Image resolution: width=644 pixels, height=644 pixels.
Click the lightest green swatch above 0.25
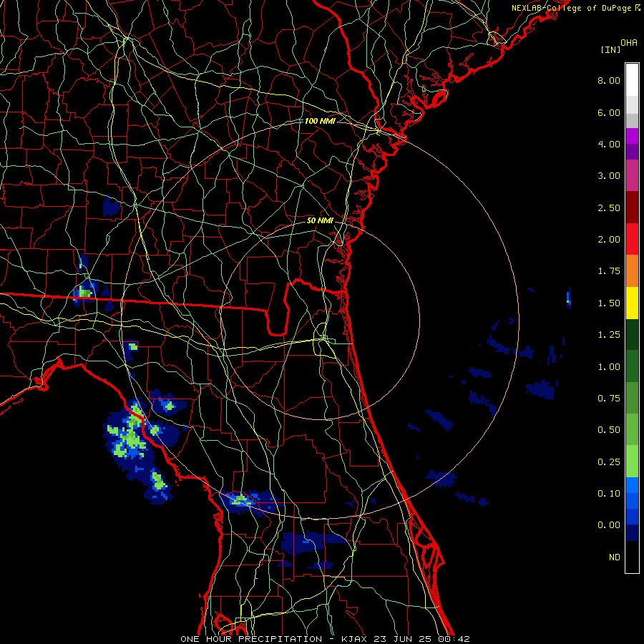pos(632,462)
